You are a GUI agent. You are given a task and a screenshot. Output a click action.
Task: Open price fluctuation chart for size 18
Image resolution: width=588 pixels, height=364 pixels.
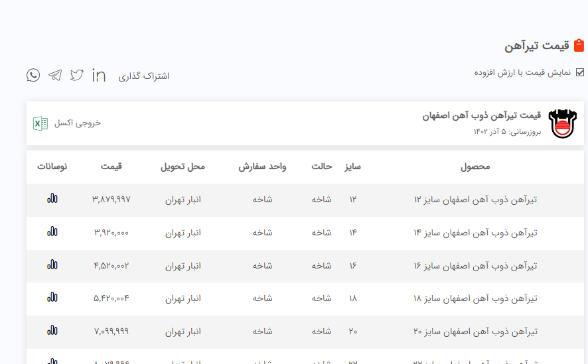tap(52, 298)
